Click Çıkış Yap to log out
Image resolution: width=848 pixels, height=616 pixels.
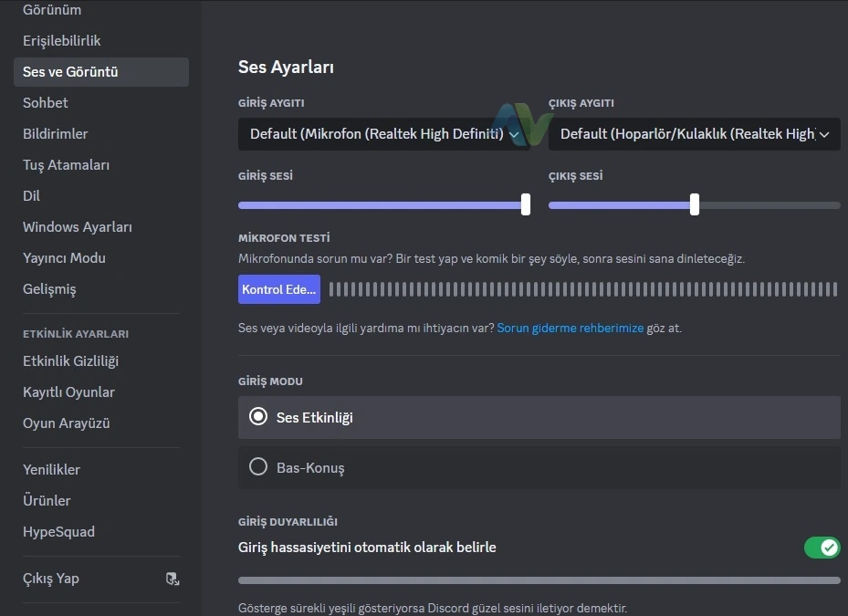point(51,579)
